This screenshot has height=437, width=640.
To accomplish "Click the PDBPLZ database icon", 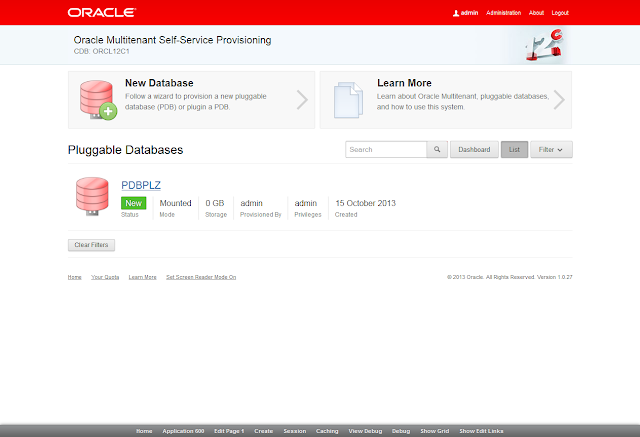I will [x=92, y=196].
